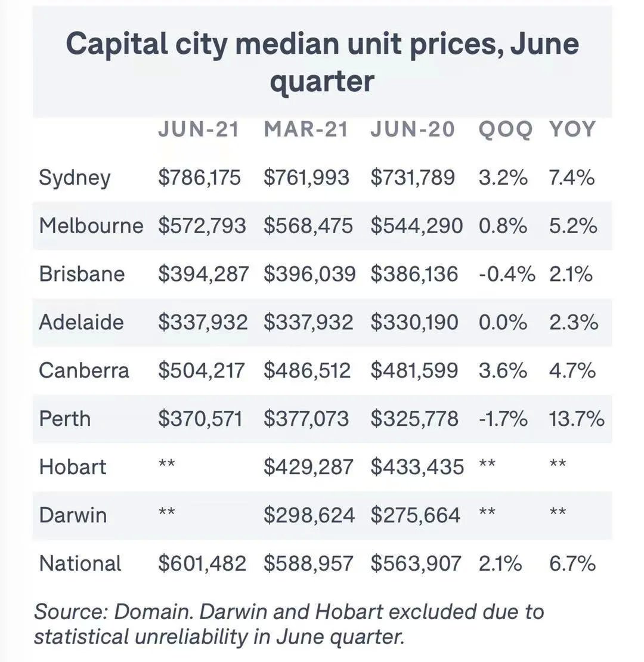Click the table title heading

[323, 61]
